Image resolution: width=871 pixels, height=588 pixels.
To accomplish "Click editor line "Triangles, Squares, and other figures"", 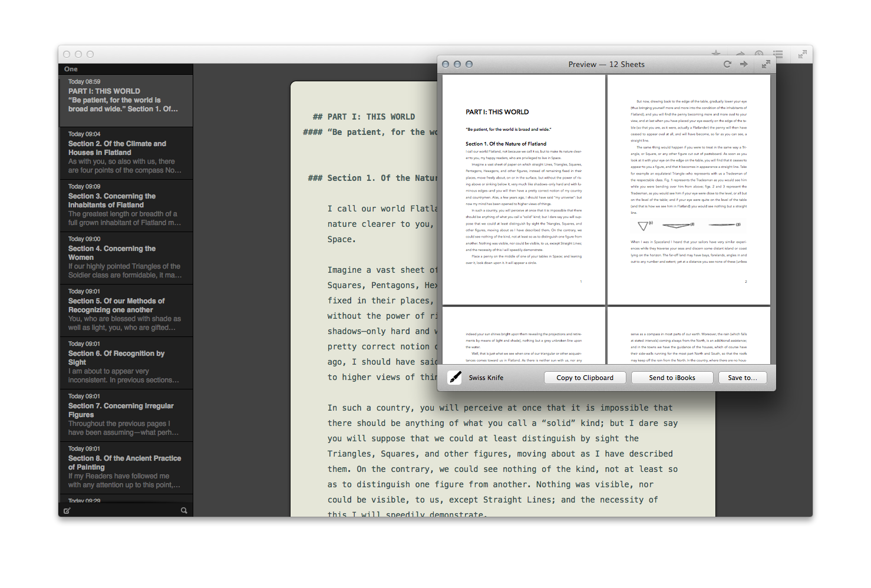I will [500, 454].
